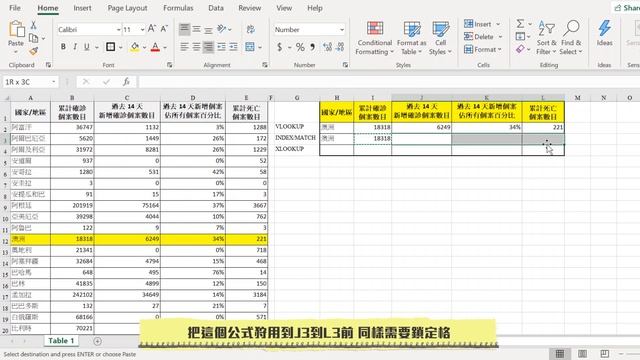
Task: Click in the formula bar
Action: coord(389,82)
